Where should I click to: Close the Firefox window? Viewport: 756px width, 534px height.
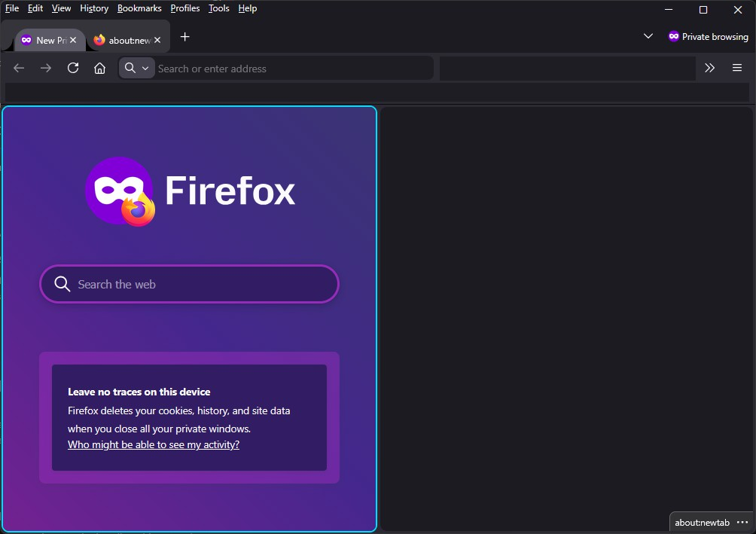pos(738,9)
